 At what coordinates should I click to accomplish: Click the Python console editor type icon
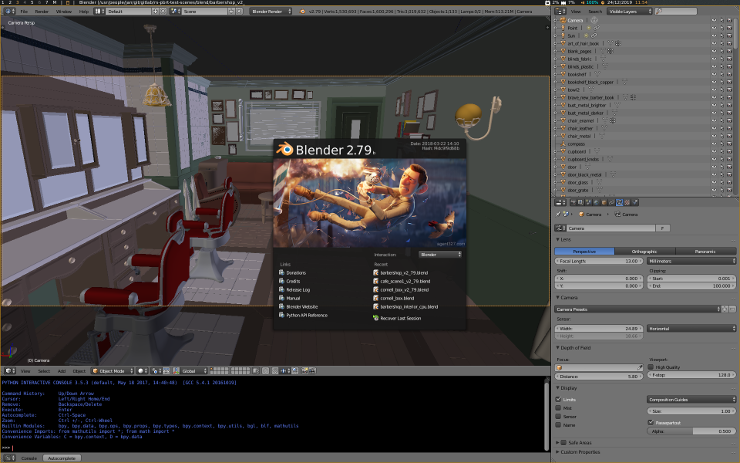pos(7,458)
